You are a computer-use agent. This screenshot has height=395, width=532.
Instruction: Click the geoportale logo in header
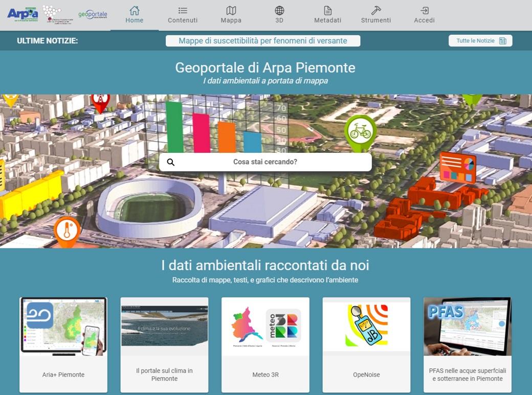click(93, 14)
